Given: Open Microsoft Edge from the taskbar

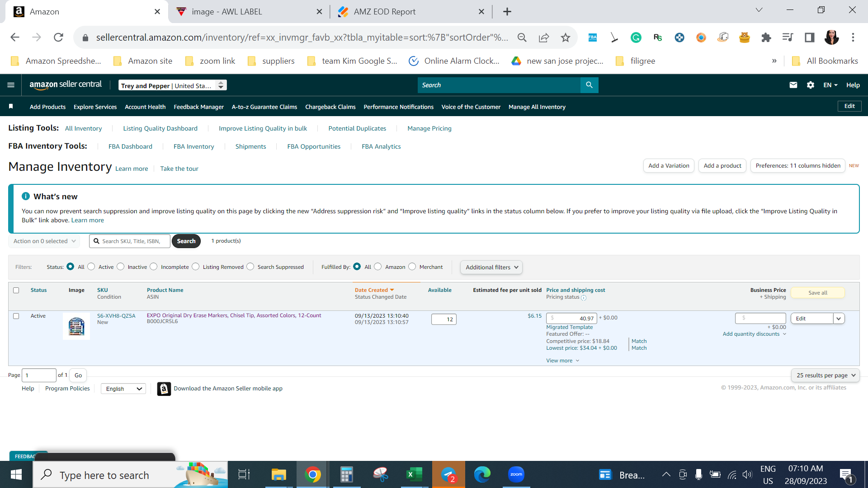Looking at the screenshot, I should click(482, 474).
